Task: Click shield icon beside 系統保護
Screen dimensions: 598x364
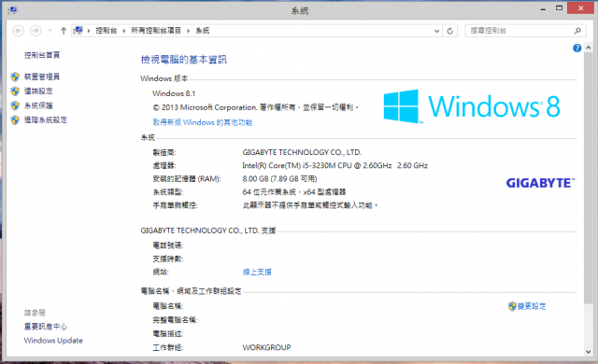Action: tap(15, 105)
